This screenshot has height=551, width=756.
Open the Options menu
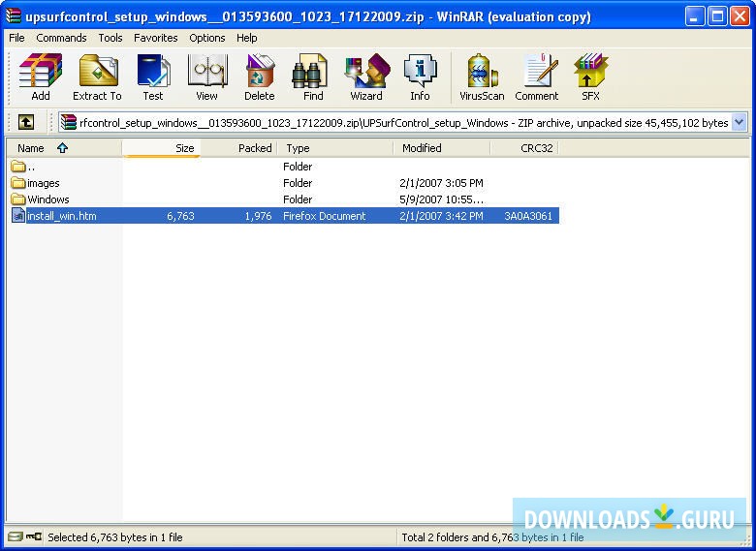[x=207, y=38]
